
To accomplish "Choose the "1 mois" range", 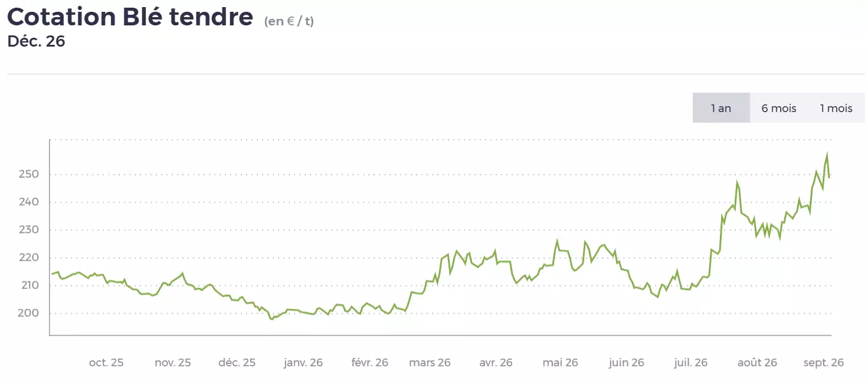I will (836, 108).
